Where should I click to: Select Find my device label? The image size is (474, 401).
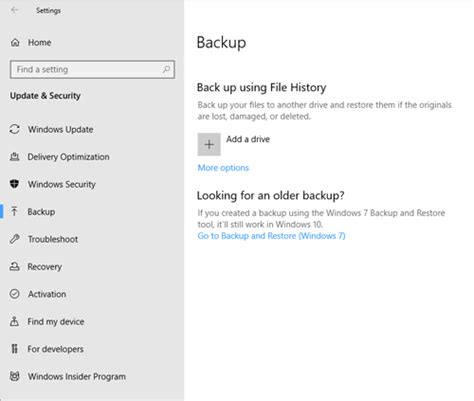click(x=56, y=322)
